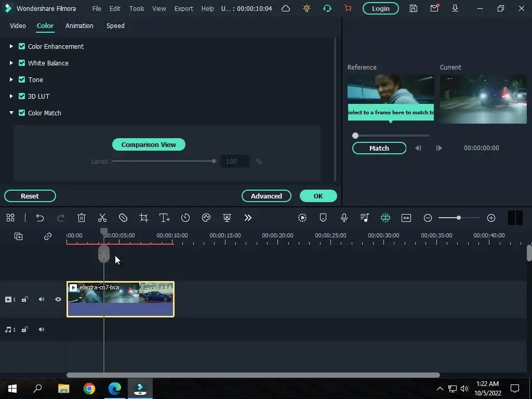
Task: Toggle the timeline snap icon
Action: coord(385,218)
